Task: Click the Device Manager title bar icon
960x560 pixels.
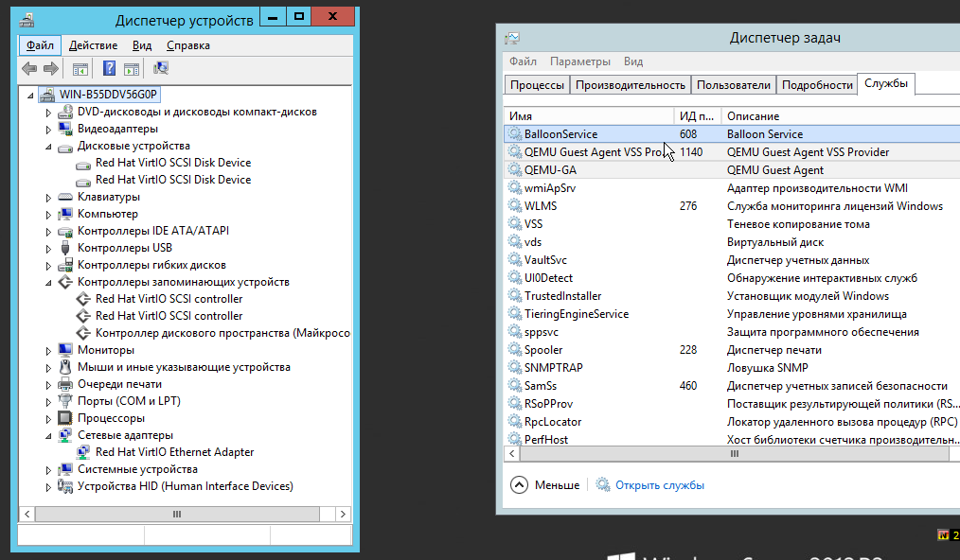Action: click(x=27, y=20)
